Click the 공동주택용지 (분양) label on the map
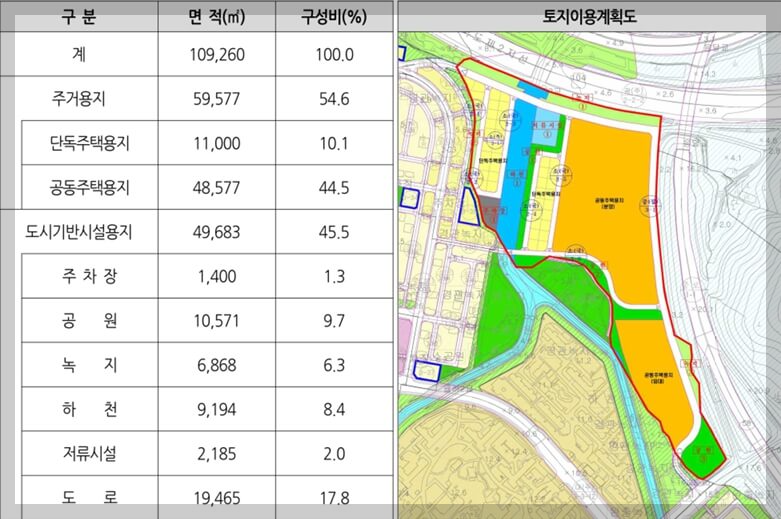 609,203
